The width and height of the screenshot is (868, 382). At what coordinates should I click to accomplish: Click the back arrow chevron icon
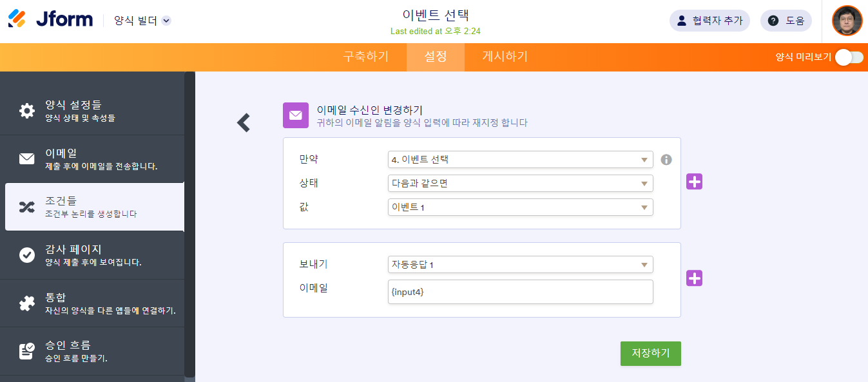click(243, 122)
